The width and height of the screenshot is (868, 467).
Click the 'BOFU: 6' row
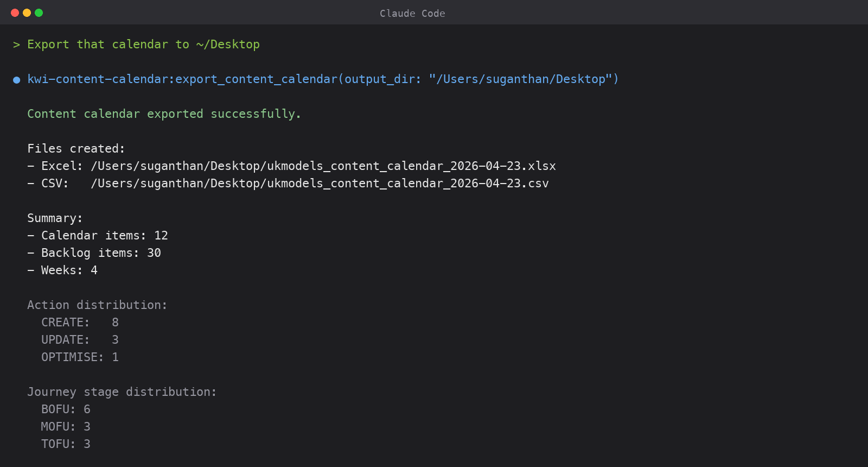pyautogui.click(x=66, y=409)
